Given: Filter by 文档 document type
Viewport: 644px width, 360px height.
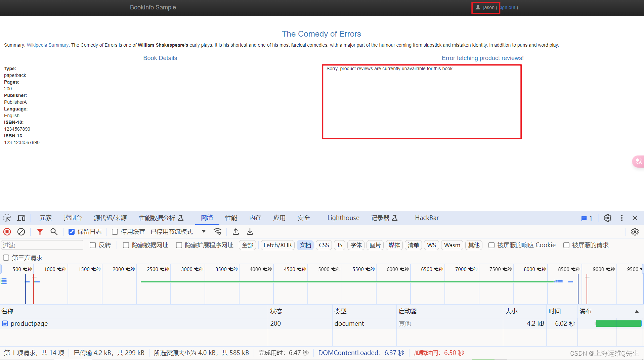Looking at the screenshot, I should pyautogui.click(x=305, y=245).
